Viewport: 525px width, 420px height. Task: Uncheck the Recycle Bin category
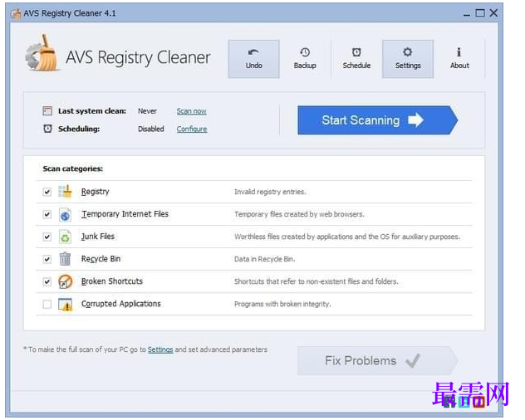(x=47, y=259)
